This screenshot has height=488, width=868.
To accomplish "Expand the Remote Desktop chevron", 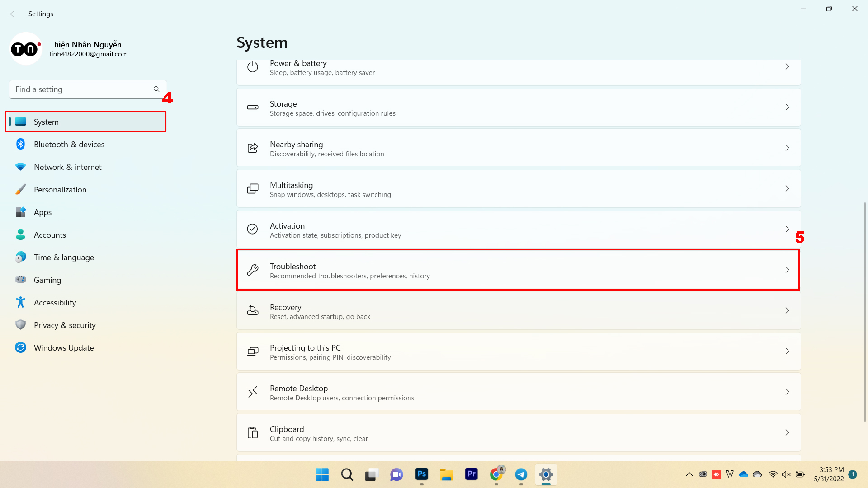I will tap(787, 392).
